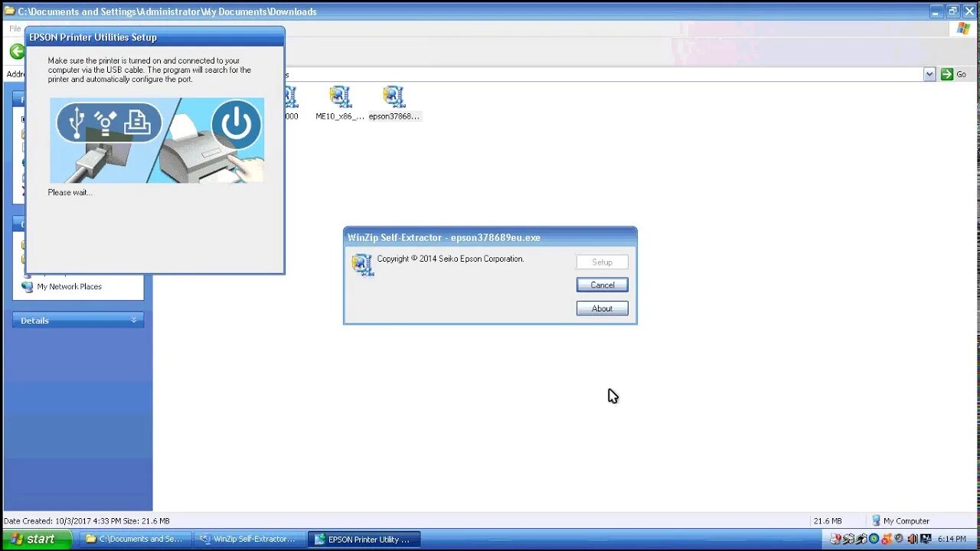Image resolution: width=980 pixels, height=551 pixels.
Task: Switch to Documents and Settings taskbar item
Action: click(135, 539)
